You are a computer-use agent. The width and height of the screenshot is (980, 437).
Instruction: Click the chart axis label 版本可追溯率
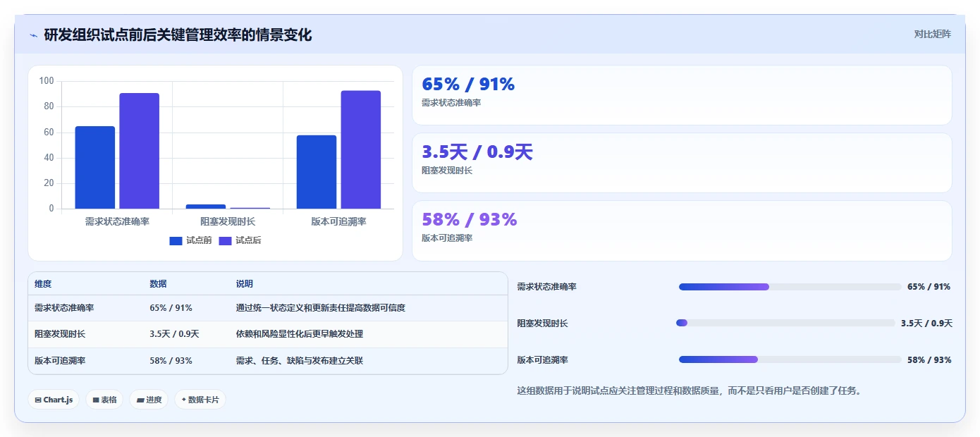pos(338,221)
